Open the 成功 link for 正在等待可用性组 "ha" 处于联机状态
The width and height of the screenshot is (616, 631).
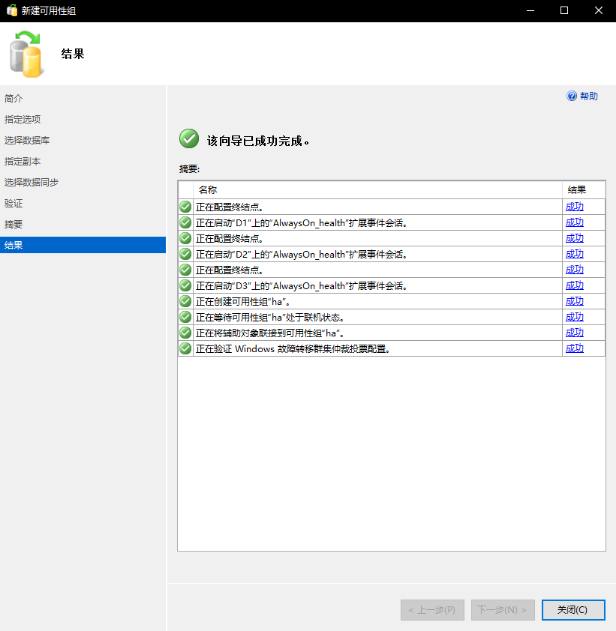(574, 317)
